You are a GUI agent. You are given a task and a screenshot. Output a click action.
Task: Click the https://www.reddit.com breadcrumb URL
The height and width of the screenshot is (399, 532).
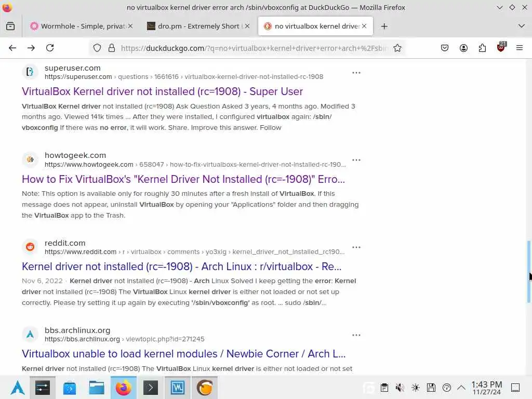[x=81, y=252]
